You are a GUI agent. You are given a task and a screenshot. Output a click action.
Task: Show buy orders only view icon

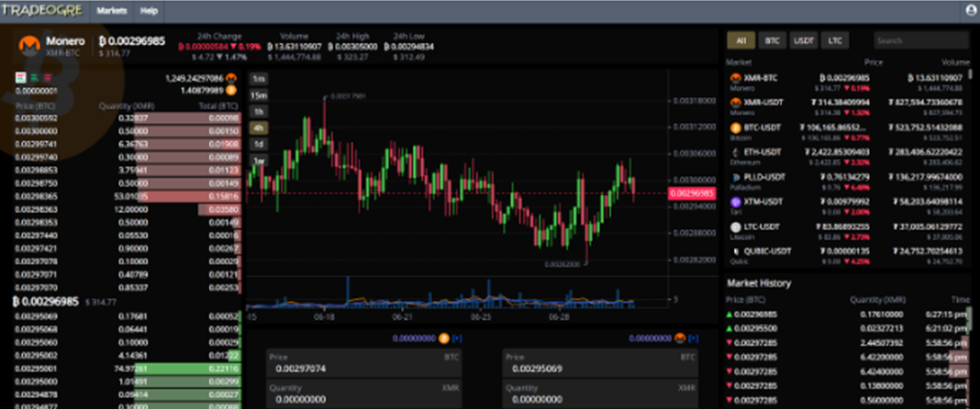(34, 77)
